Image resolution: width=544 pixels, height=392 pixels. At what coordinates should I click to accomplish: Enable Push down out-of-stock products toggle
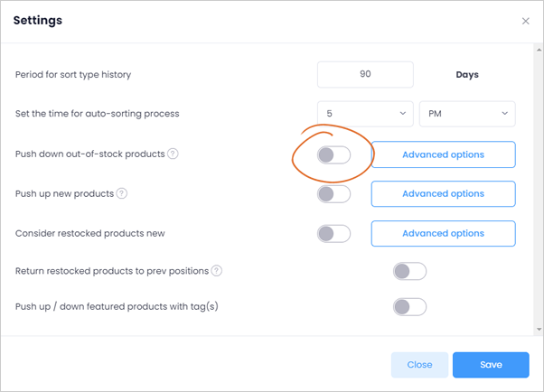(x=333, y=154)
